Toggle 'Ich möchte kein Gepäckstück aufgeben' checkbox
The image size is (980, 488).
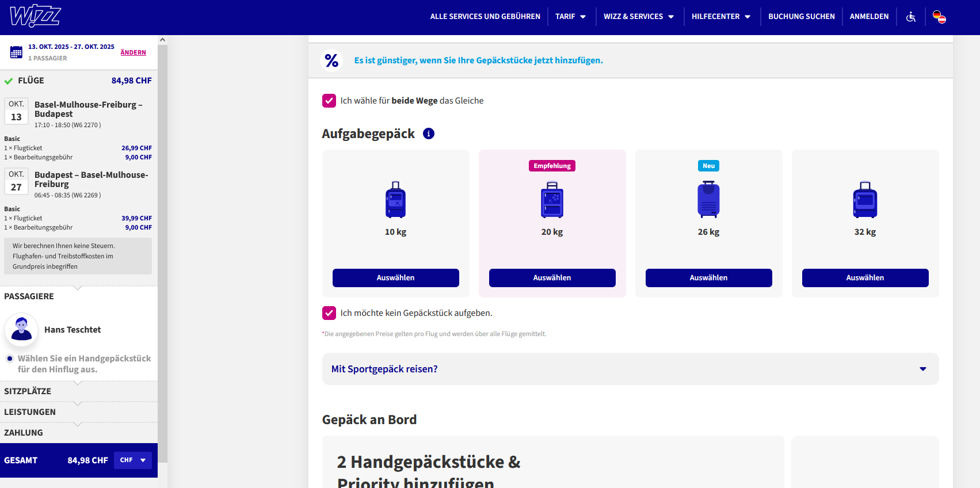pos(329,313)
